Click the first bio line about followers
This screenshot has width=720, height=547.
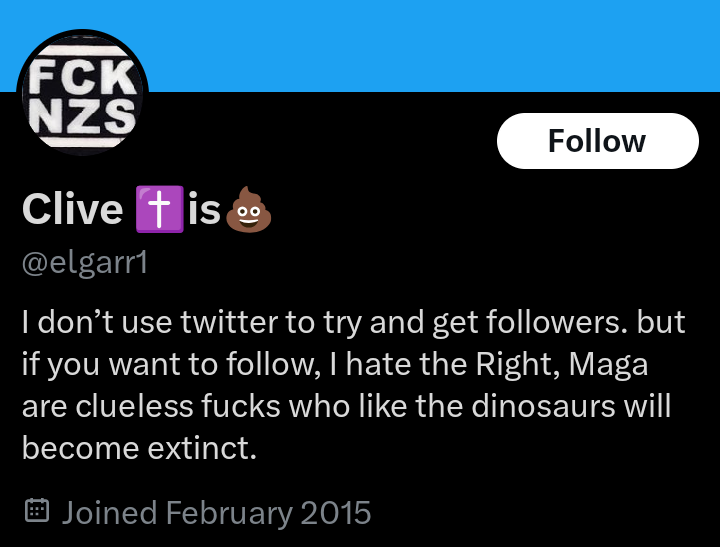click(x=354, y=322)
